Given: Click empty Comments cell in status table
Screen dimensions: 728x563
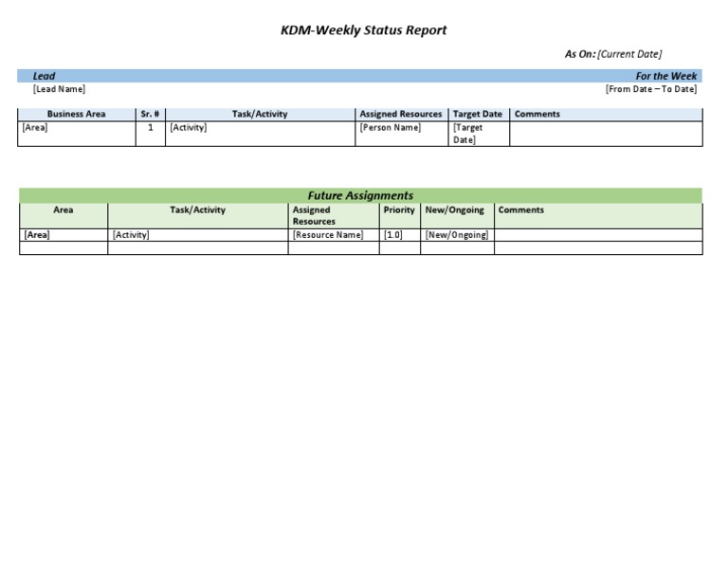Looking at the screenshot, I should [606, 134].
